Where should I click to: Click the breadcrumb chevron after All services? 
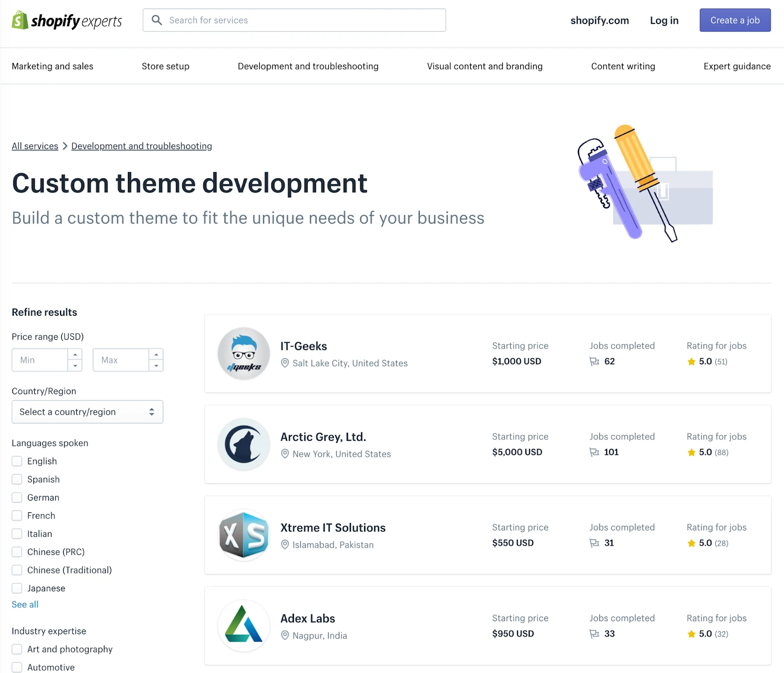pyautogui.click(x=65, y=146)
